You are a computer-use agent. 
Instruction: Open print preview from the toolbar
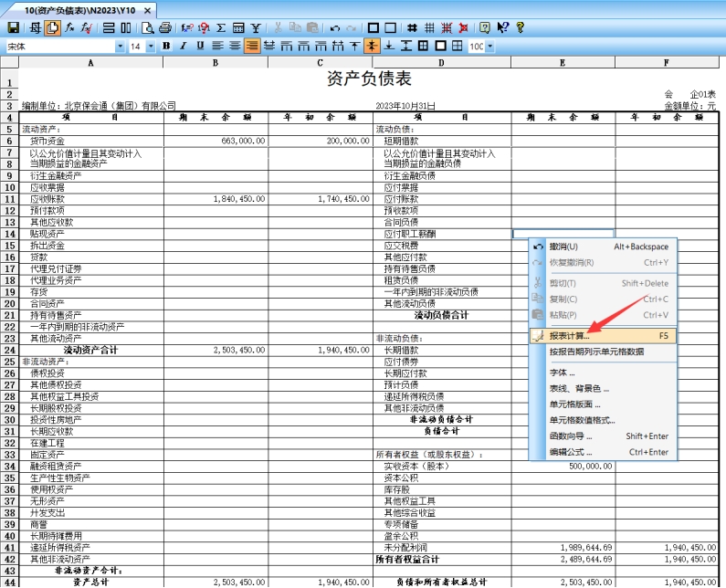pyautogui.click(x=148, y=28)
